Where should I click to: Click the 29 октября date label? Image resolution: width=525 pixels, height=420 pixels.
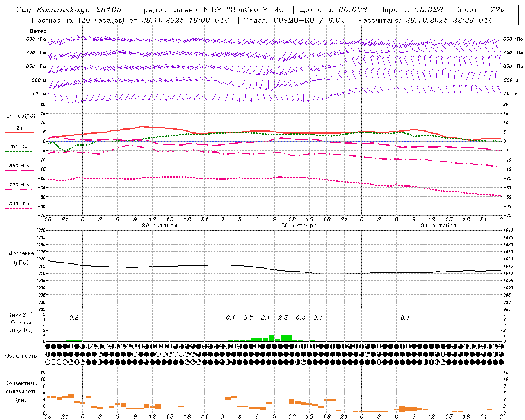(x=160, y=225)
